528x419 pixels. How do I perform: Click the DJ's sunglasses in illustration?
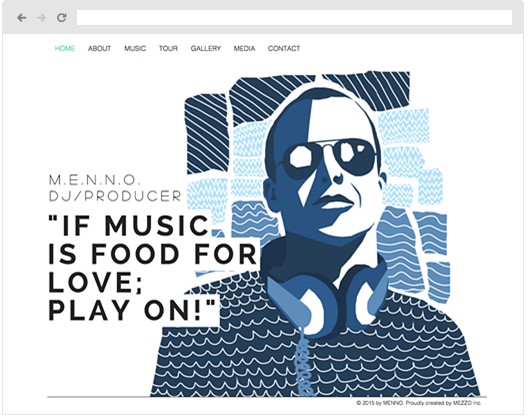[x=331, y=157]
